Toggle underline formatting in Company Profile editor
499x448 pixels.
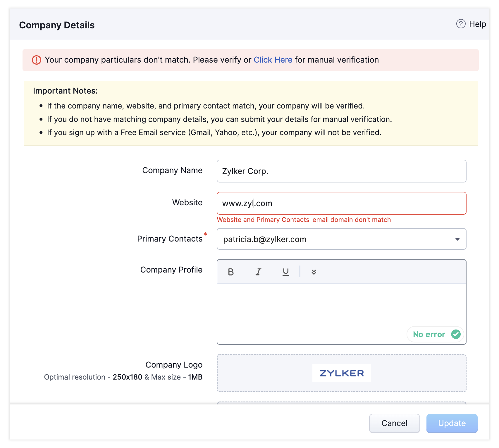pyautogui.click(x=286, y=272)
